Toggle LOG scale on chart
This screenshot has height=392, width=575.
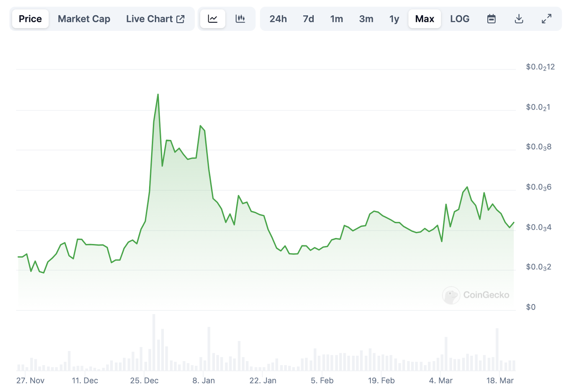point(460,19)
